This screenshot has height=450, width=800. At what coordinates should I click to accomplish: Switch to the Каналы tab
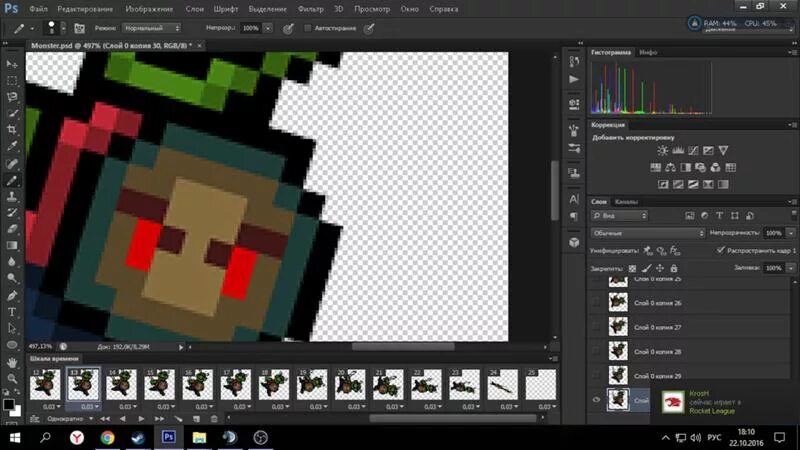(627, 202)
